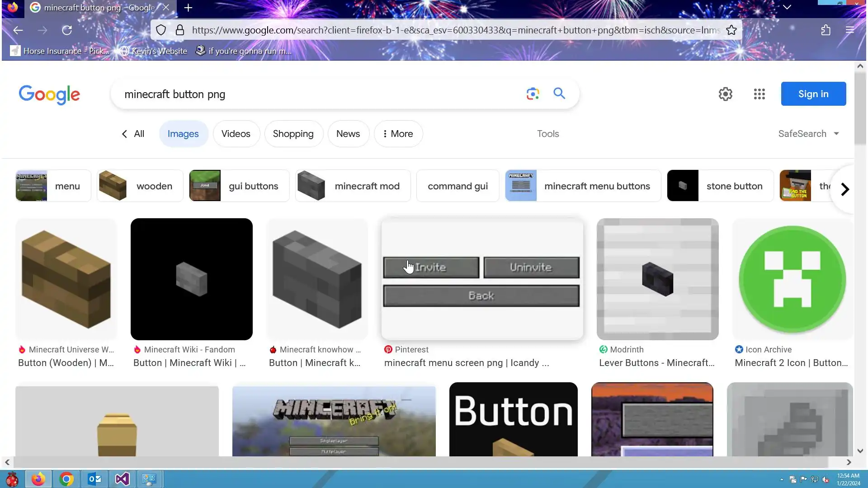Open Google quick settings gear
The width and height of the screenshot is (868, 488).
pos(725,94)
